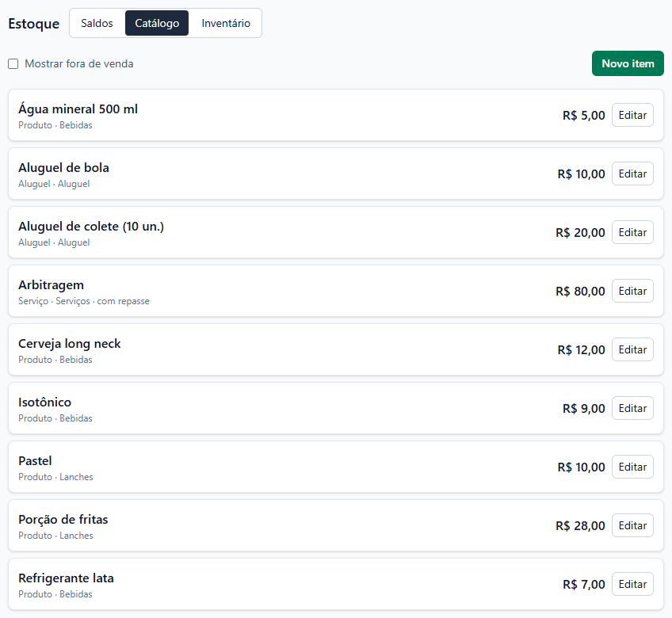Click the Mostrar fora de venda label

tap(79, 64)
